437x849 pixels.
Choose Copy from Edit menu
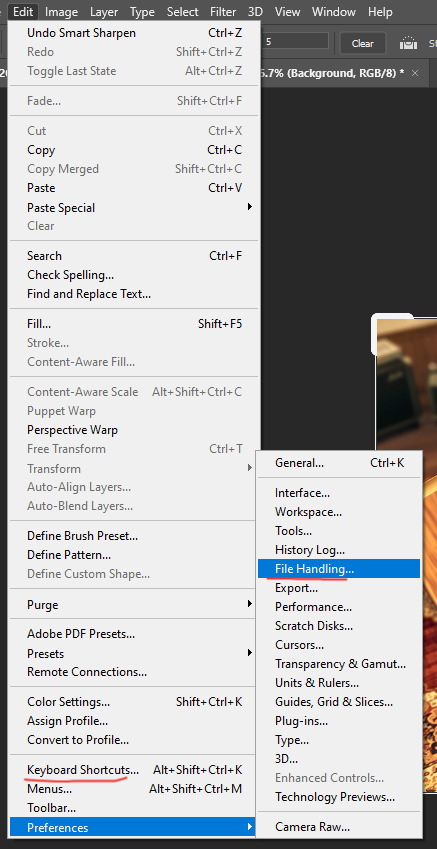pos(134,150)
